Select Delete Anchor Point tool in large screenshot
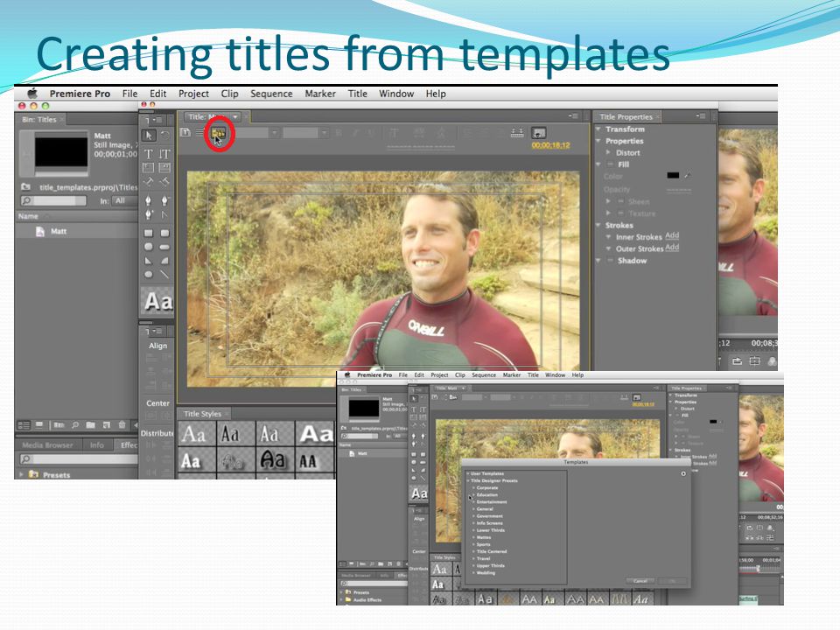Viewport: 840px width, 630px height. coord(165,201)
